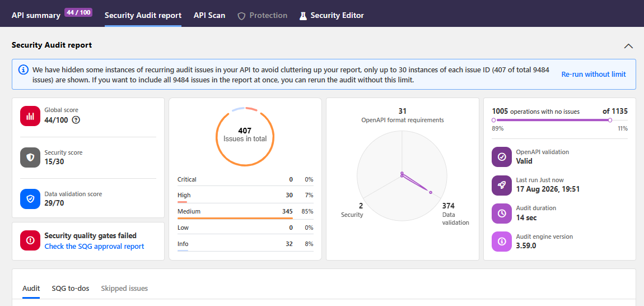The image size is (644, 306).
Task: Select the SQG to-dos tab
Action: [71, 288]
